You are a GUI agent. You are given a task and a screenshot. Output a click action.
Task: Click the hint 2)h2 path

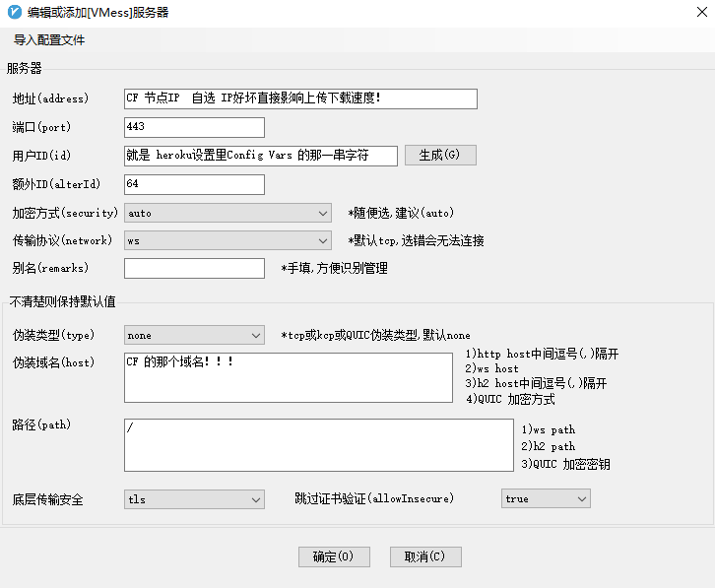[549, 446]
